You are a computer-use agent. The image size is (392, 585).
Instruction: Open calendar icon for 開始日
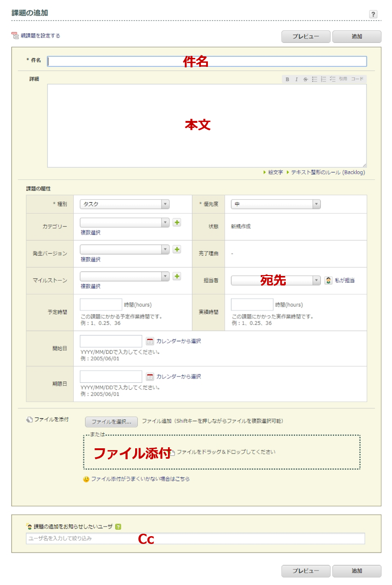point(150,341)
